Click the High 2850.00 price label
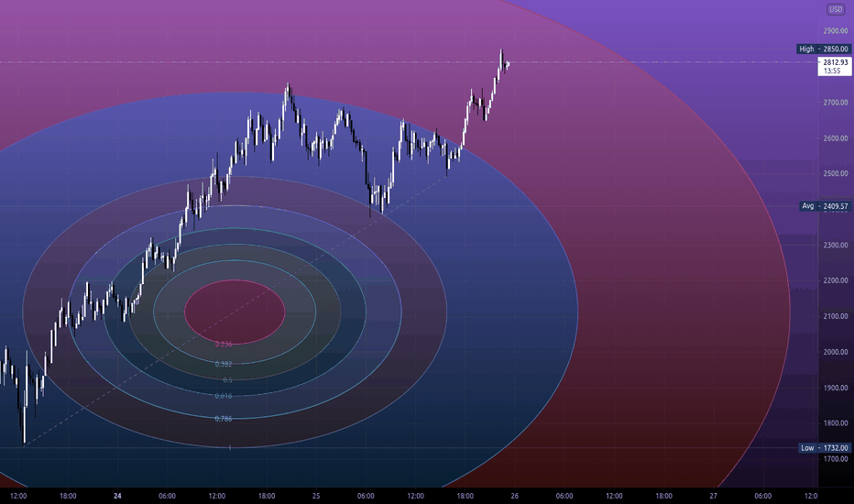The width and height of the screenshot is (854, 504). point(824,49)
